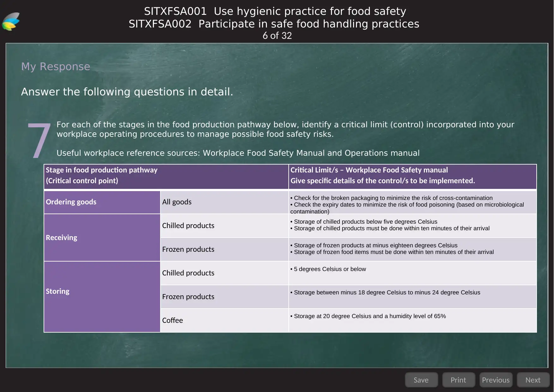
Task: Click the Save button
Action: 421,380
